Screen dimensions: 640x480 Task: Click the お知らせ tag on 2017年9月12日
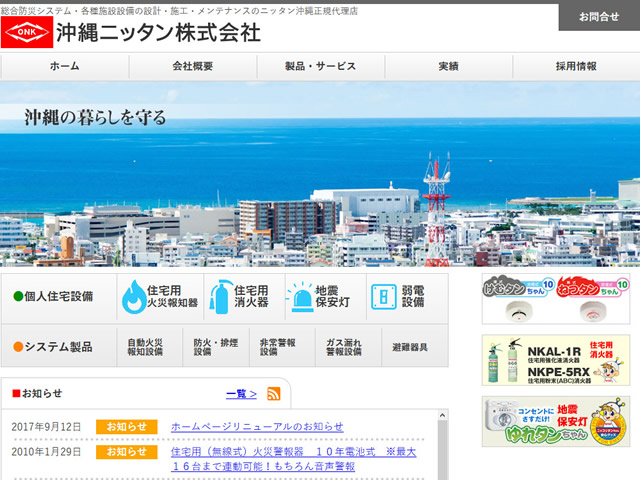click(x=127, y=427)
